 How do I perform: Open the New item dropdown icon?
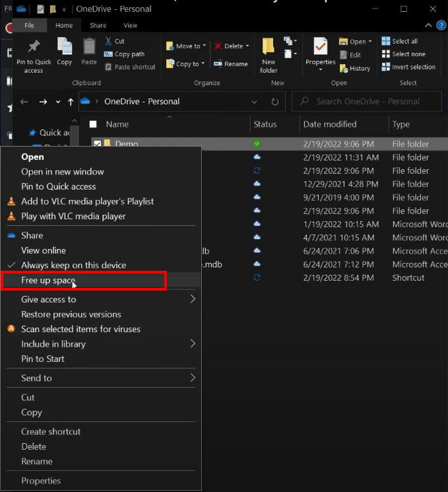click(x=290, y=41)
